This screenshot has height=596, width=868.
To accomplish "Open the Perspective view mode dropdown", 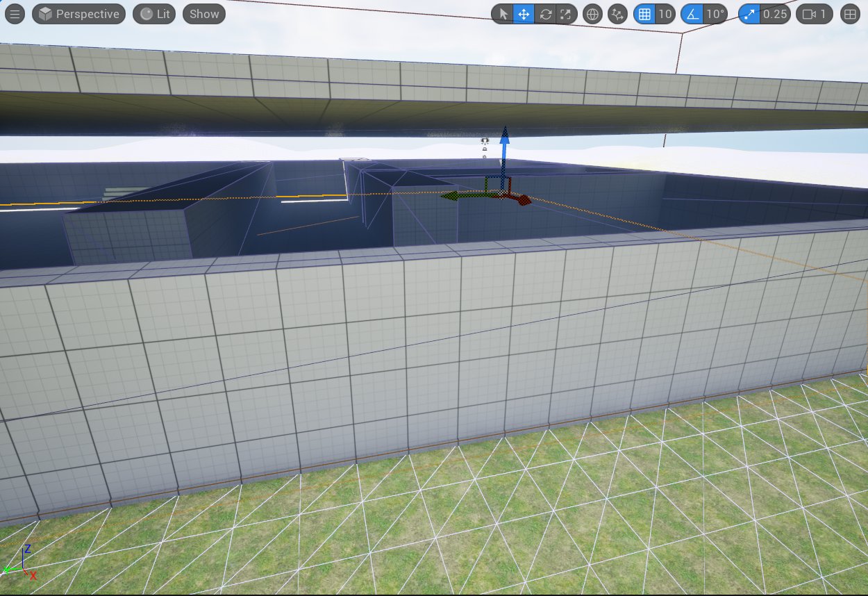I will click(79, 14).
